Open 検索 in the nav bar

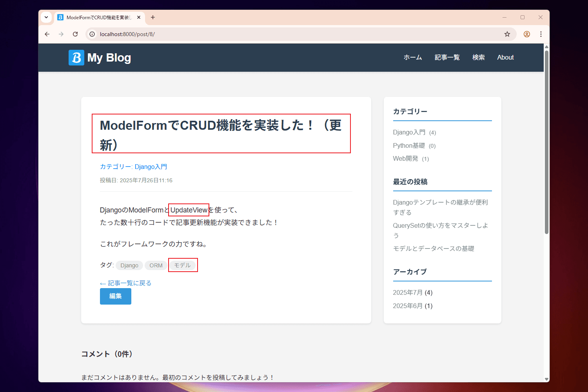coord(479,57)
